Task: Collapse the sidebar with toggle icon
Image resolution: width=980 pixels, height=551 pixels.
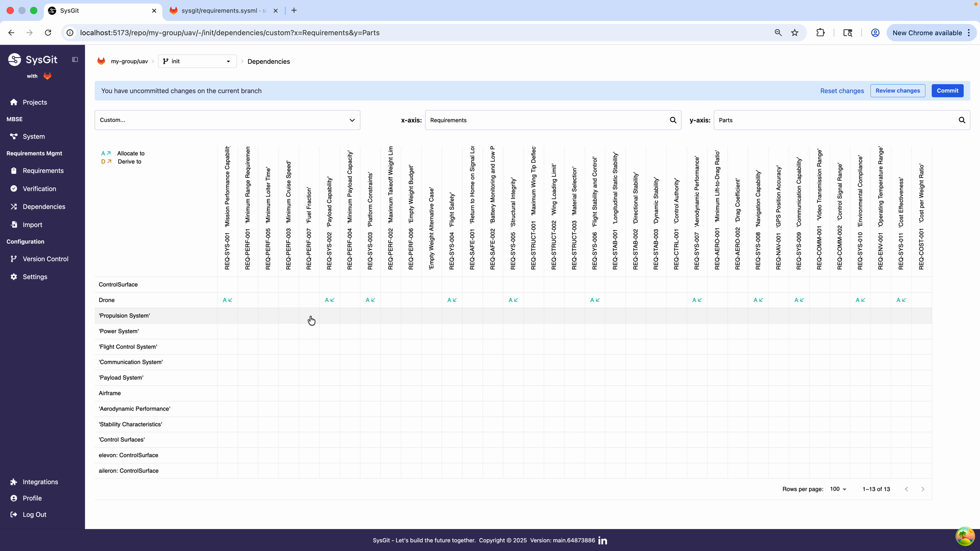Action: [x=75, y=60]
